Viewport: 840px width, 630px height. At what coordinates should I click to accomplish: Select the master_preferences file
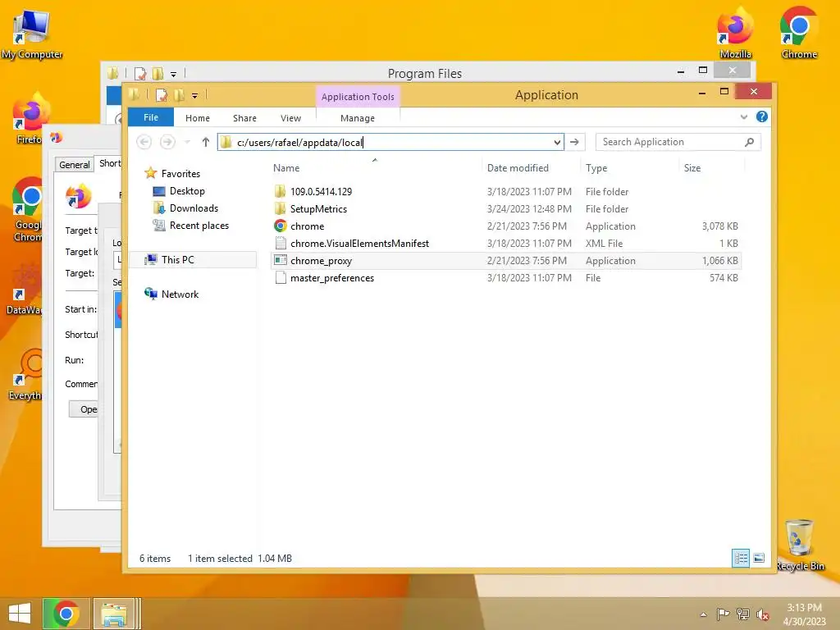(332, 278)
